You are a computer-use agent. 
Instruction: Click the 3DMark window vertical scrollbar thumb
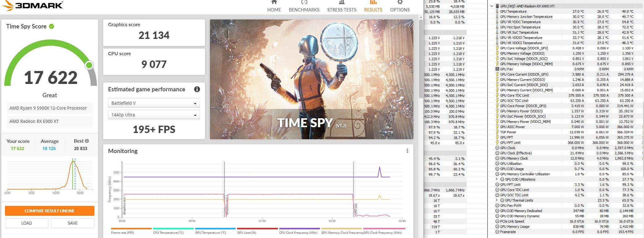pos(420,59)
